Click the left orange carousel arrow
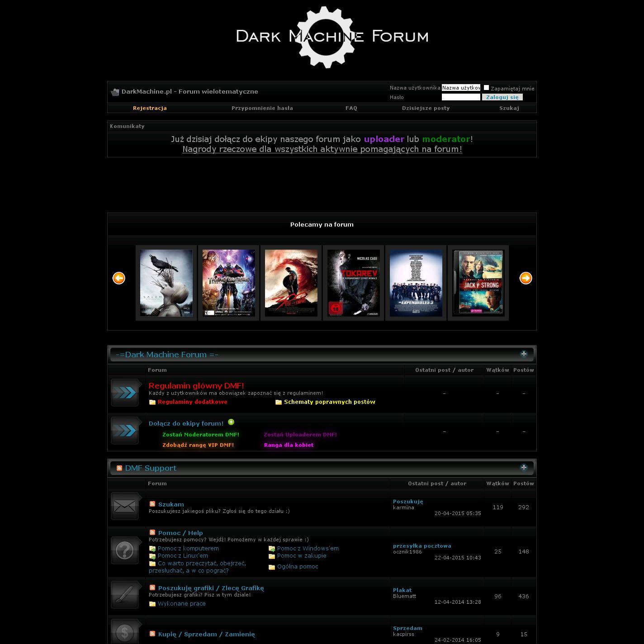 click(119, 278)
